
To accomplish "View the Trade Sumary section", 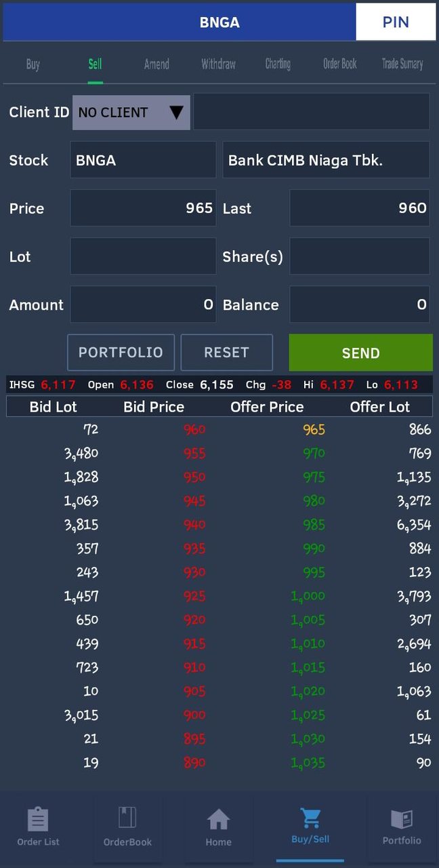I will pos(402,64).
